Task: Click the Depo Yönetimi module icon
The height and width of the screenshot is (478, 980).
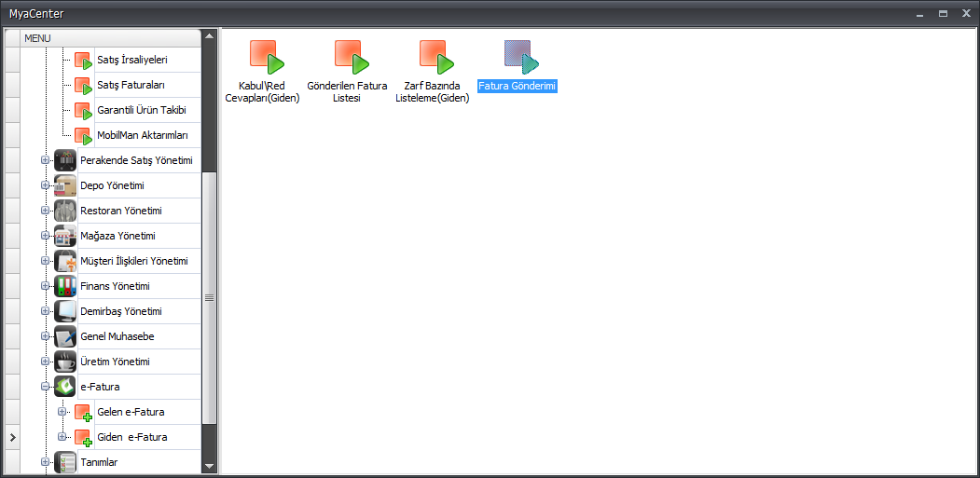Action: coord(65,185)
